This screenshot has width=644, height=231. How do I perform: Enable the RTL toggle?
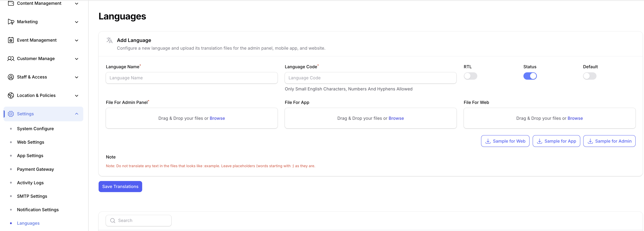coord(470,76)
